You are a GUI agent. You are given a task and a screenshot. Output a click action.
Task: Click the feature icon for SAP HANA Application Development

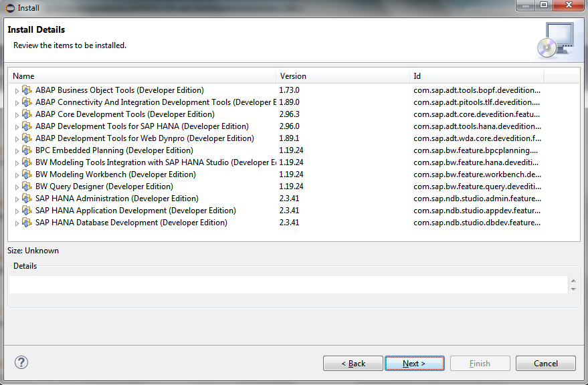click(x=27, y=210)
